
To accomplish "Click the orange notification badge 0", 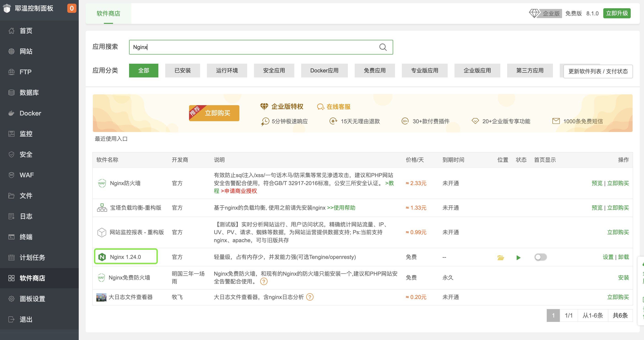I will pos(71,8).
